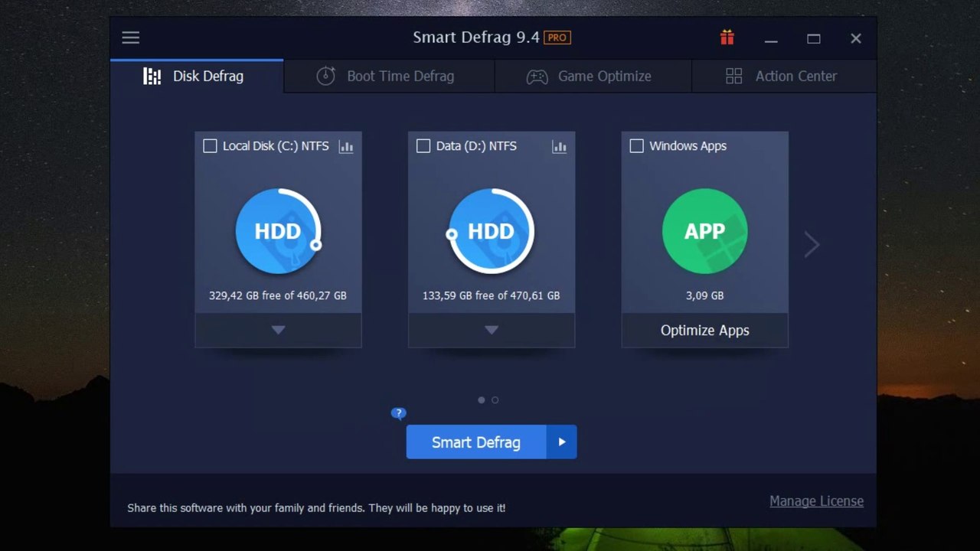This screenshot has width=980, height=551.
Task: Click the HDD circle for Local Disk (C:)
Action: coord(278,231)
